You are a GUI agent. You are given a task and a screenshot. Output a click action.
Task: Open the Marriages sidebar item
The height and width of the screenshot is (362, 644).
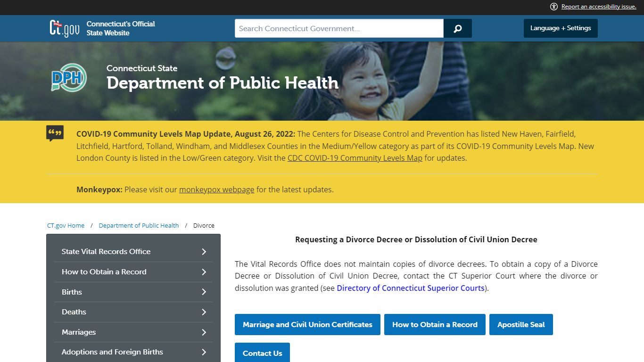coord(133,332)
